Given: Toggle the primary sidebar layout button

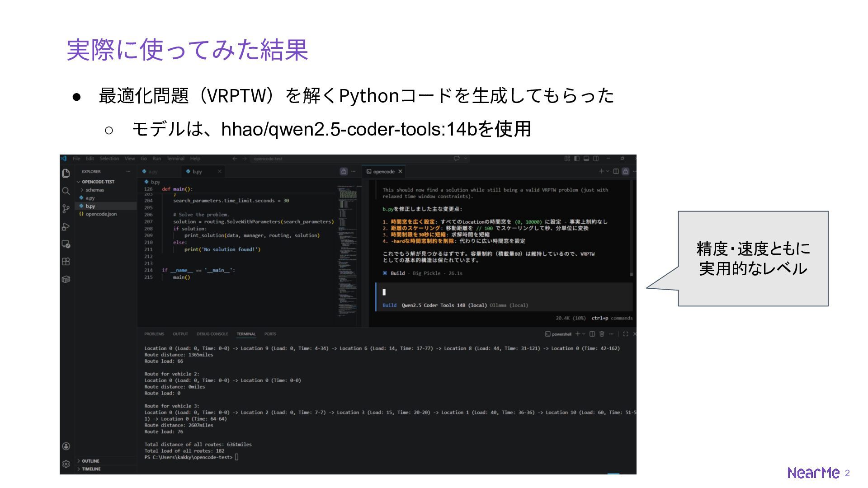Looking at the screenshot, I should tap(577, 159).
